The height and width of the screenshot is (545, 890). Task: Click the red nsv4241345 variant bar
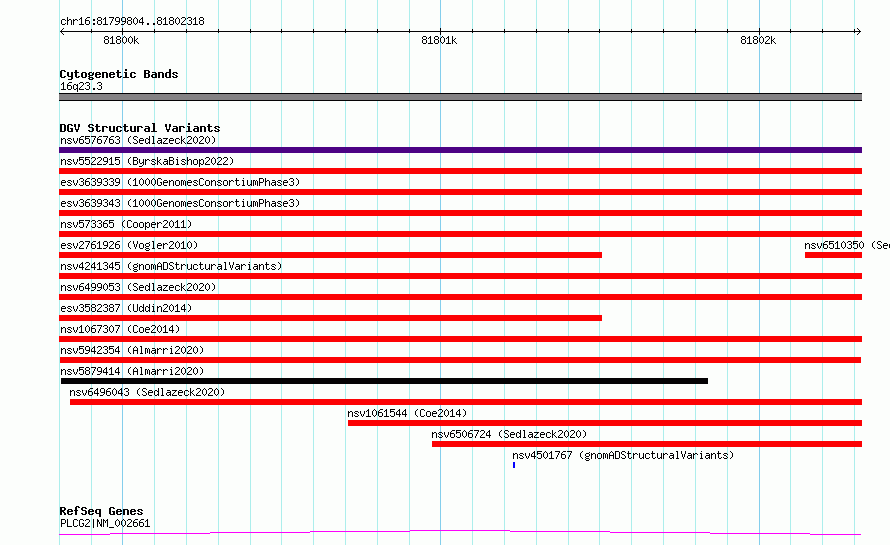[x=460, y=276]
